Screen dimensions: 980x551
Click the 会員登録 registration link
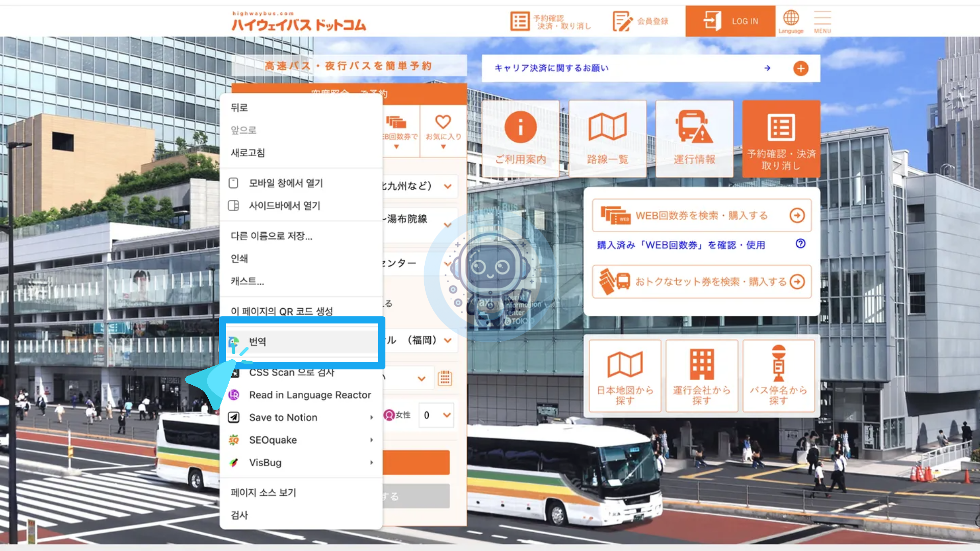(641, 21)
